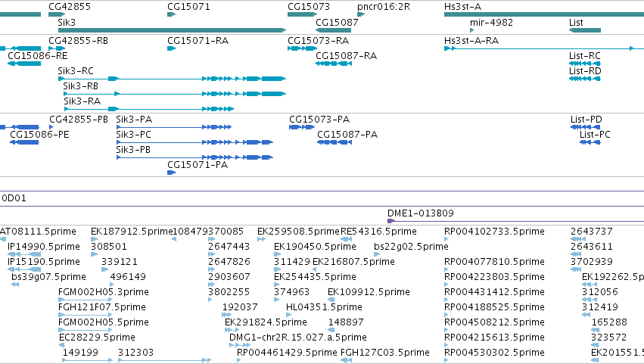644x364 pixels.
Task: Select the Sik3-RC transcript label
Action: pos(76,71)
